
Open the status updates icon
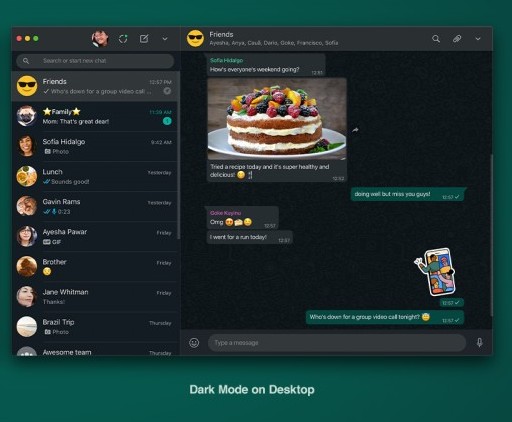click(x=123, y=39)
